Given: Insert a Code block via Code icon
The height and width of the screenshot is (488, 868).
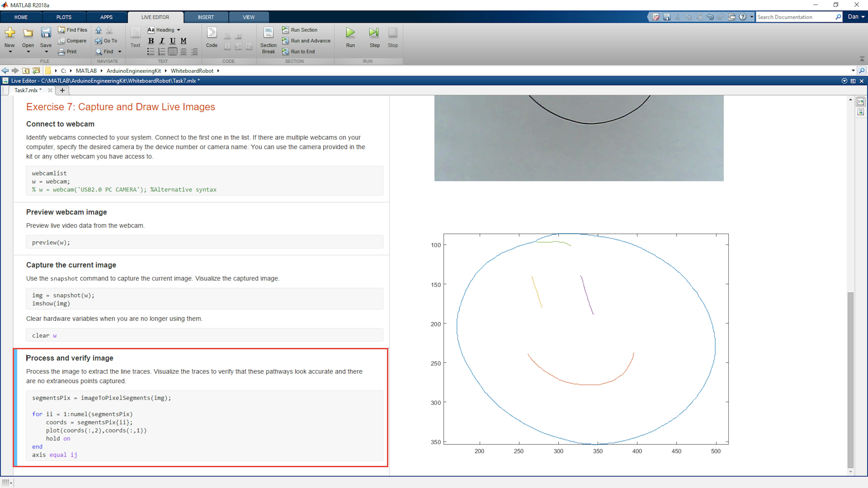Looking at the screenshot, I should (212, 33).
